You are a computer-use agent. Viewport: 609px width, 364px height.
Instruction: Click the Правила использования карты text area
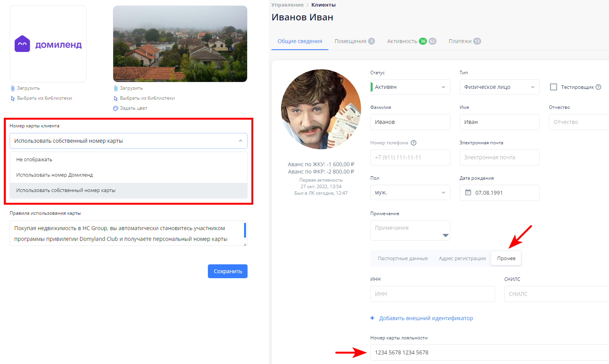click(128, 233)
